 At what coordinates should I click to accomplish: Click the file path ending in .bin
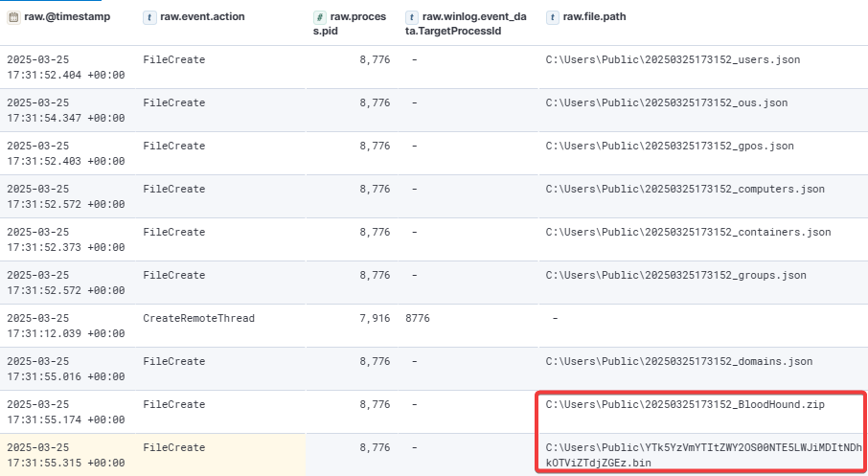(x=703, y=455)
